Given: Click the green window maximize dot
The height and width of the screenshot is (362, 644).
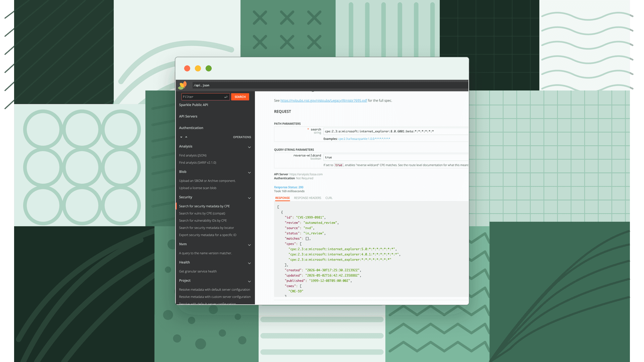Looking at the screenshot, I should coord(209,68).
